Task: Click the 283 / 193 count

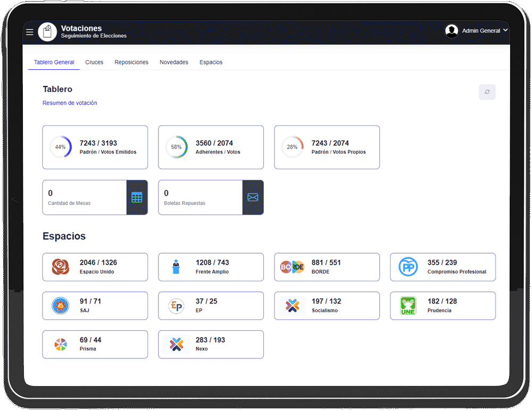Action: pyautogui.click(x=210, y=340)
